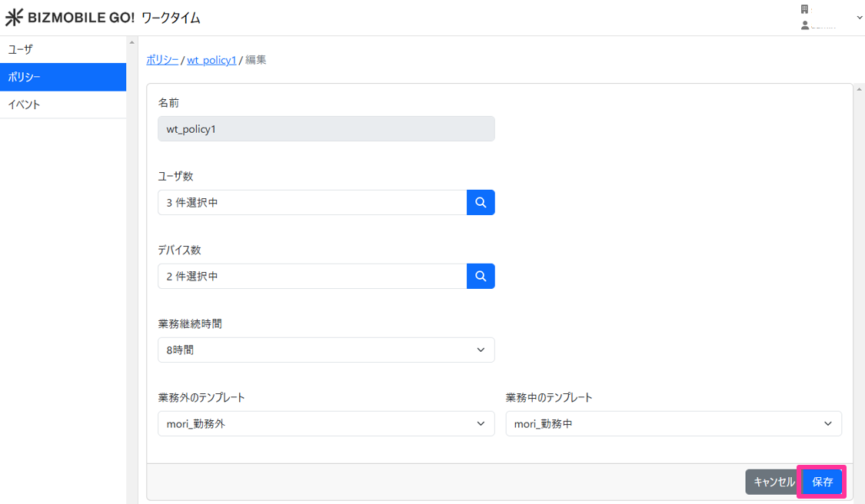The image size is (865, 504).
Task: Click the search icon beside ユーザ数
Action: pos(481,202)
